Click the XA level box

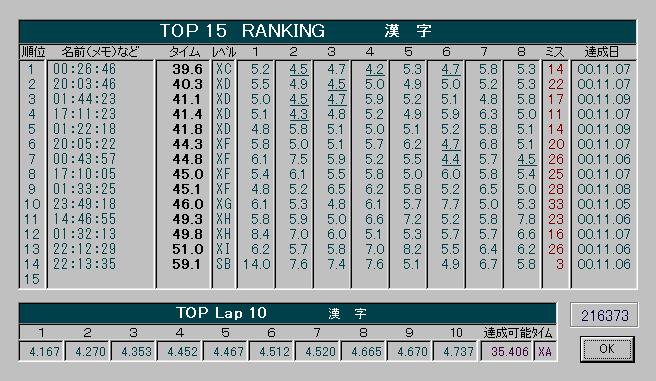point(545,351)
